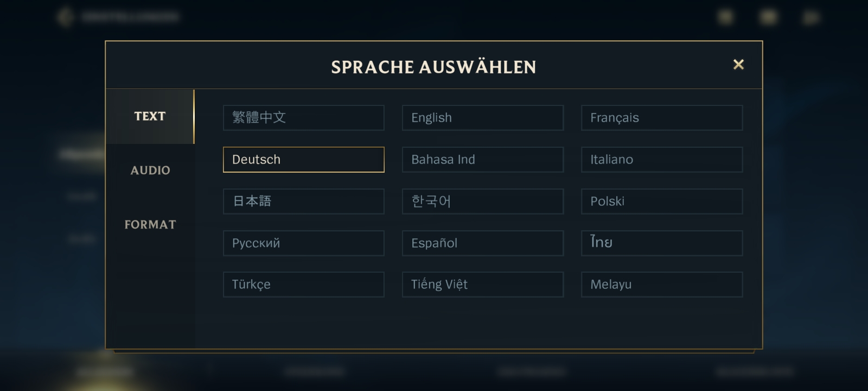The width and height of the screenshot is (868, 391).
Task: Open the FORMAT tab
Action: (x=150, y=225)
